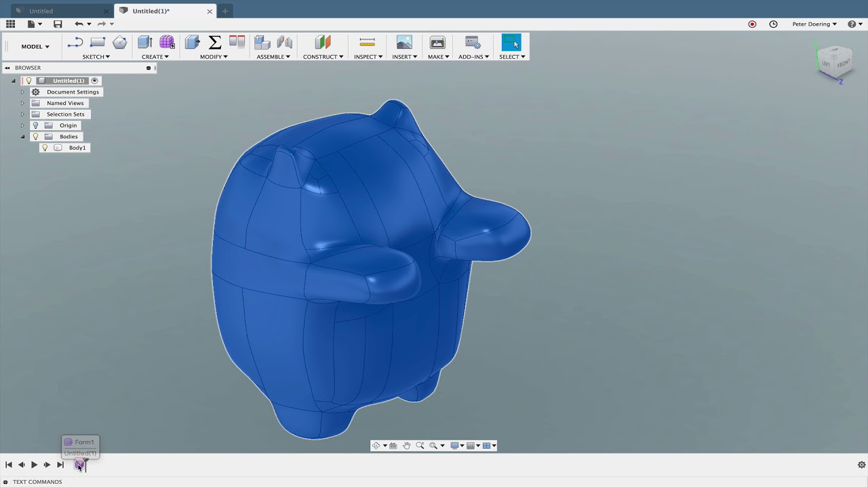
Task: Open the MODIFY menu
Action: tap(214, 57)
